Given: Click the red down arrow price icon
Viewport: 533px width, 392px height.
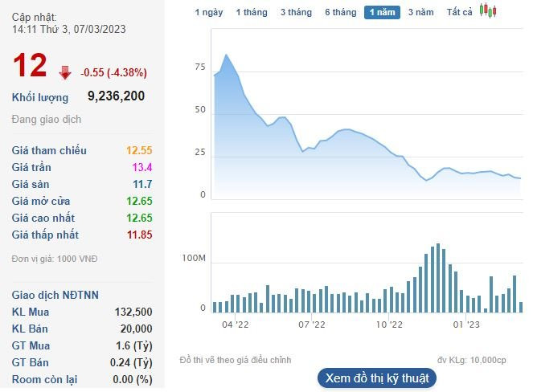Looking at the screenshot, I should (x=65, y=73).
